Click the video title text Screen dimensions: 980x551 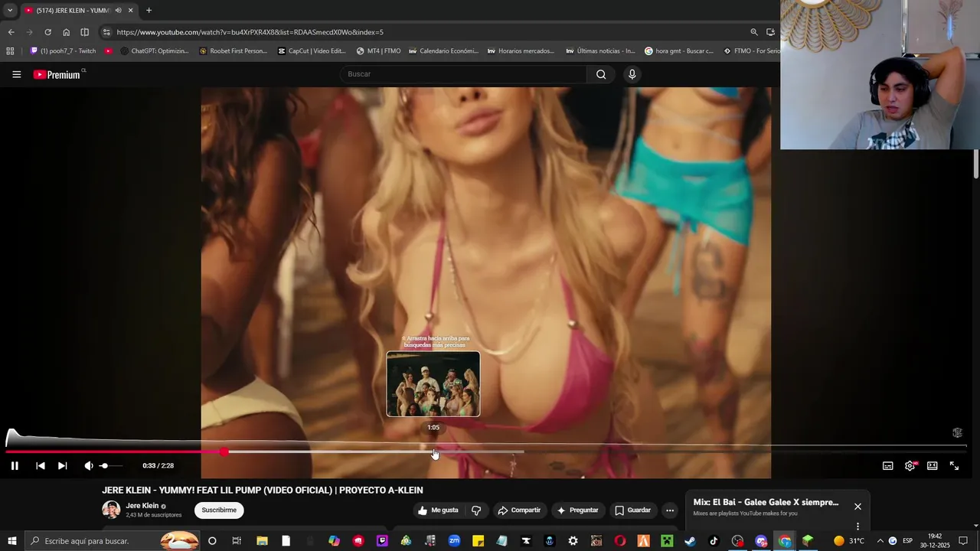[x=263, y=491]
